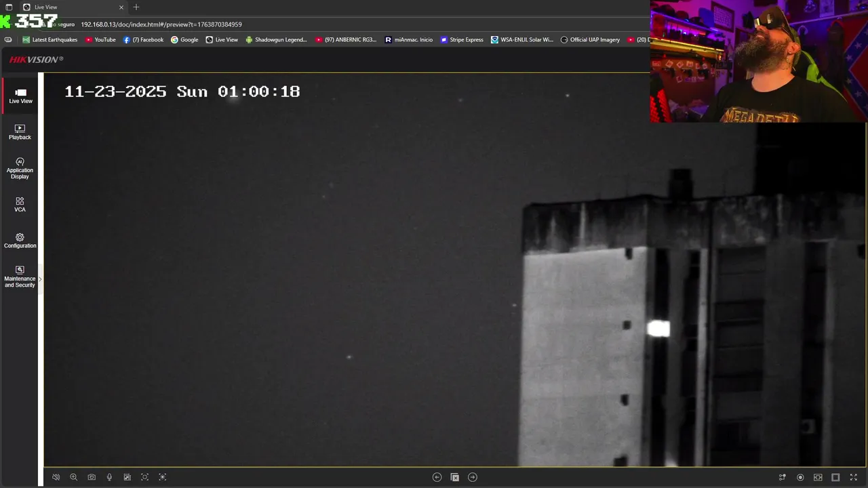Viewport: 868px width, 488px height.
Task: Open Shadowgun Legends bookmark
Action: click(x=276, y=39)
